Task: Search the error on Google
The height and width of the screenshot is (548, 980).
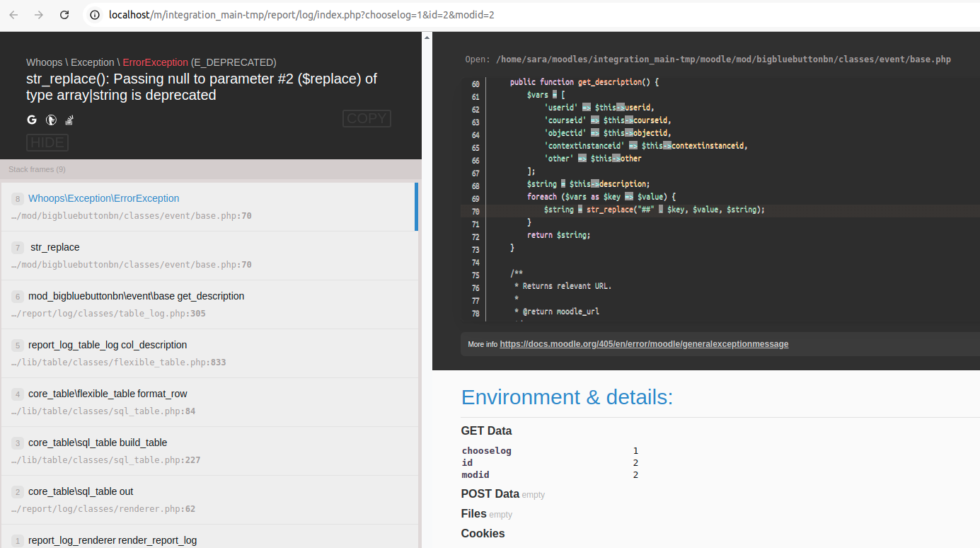Action: (x=32, y=120)
